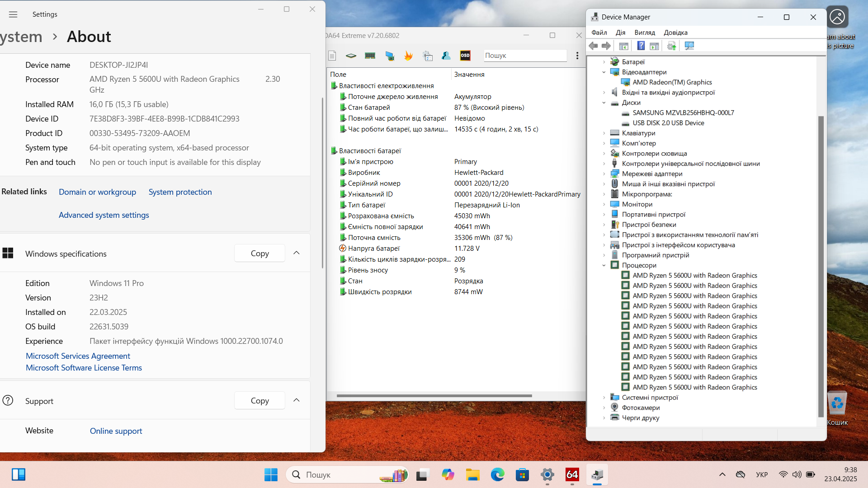
Task: Collapse Windows specifications section chevron
Action: click(297, 253)
